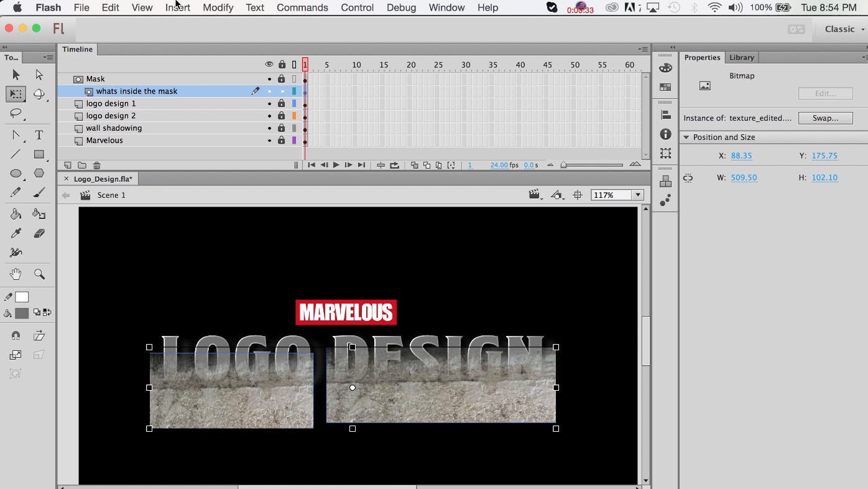The width and height of the screenshot is (868, 489).
Task: Open the Flash application menu
Action: 48,7
